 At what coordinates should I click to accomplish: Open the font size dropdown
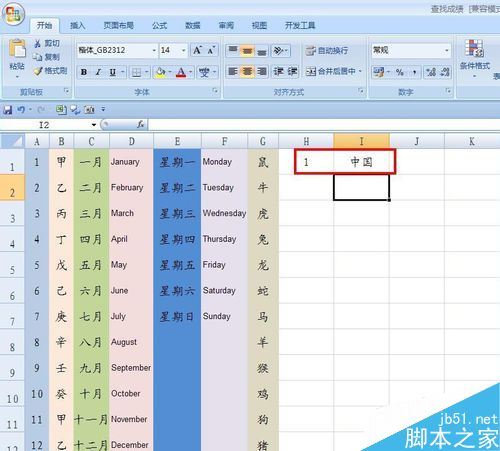pos(183,51)
